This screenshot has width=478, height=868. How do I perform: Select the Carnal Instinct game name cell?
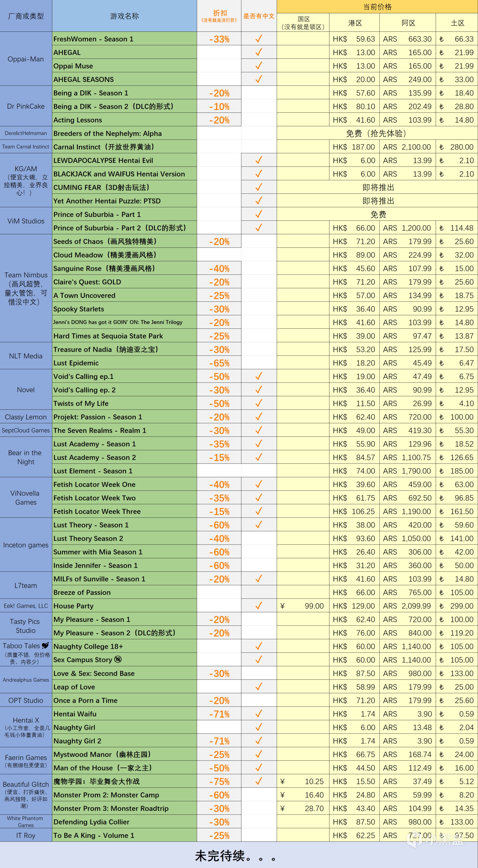click(x=124, y=146)
